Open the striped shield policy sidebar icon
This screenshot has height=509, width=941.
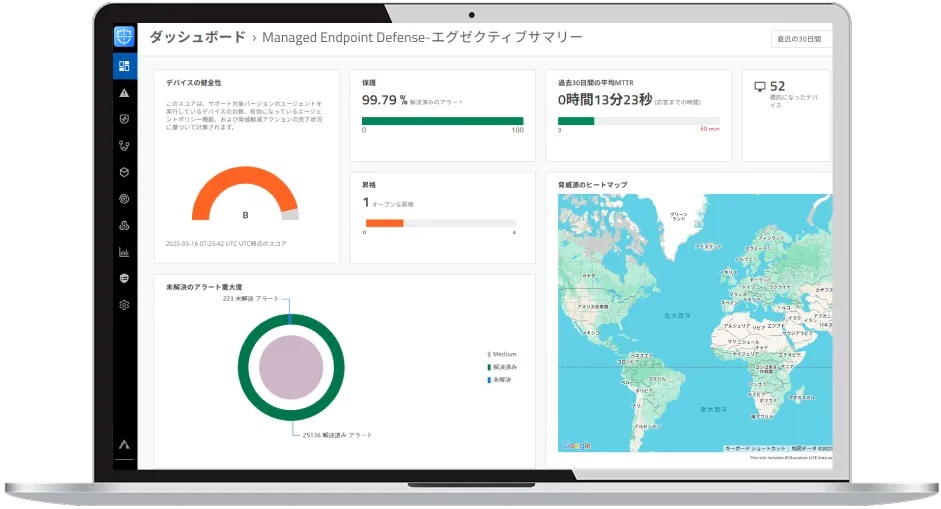point(124,279)
